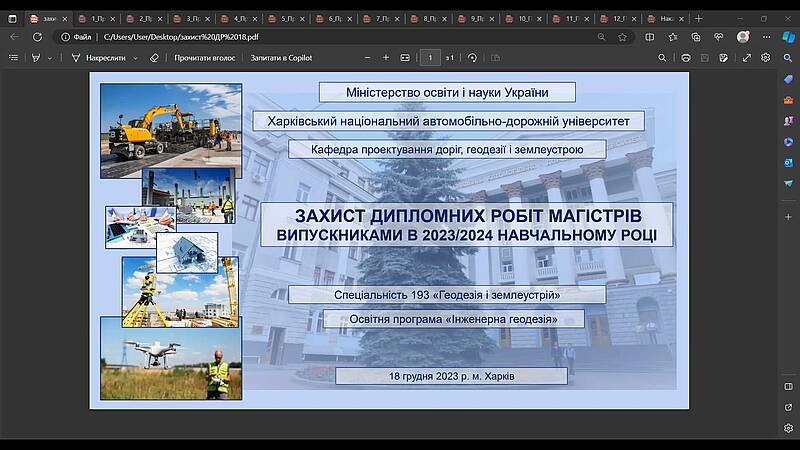Open the PDF table of contents panel
The height and width of the screenshot is (450, 800).
pos(14,58)
